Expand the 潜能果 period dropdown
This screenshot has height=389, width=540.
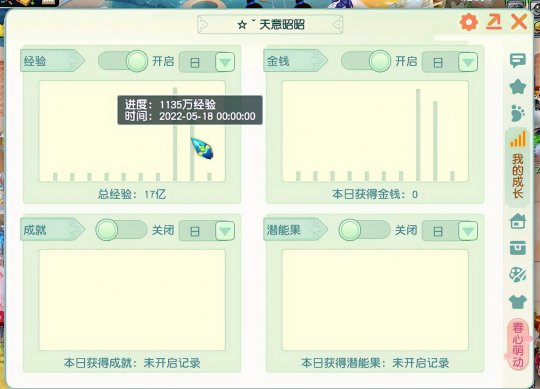click(468, 231)
